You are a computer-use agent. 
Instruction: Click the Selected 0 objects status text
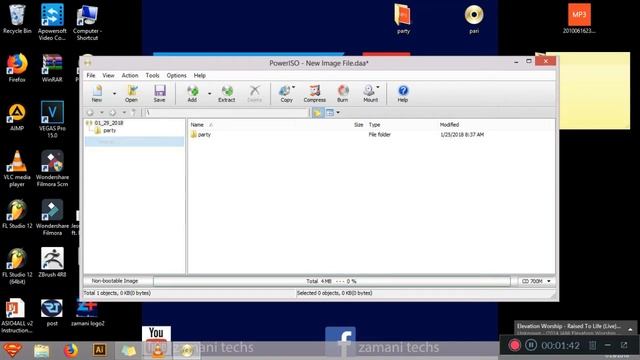[334, 293]
